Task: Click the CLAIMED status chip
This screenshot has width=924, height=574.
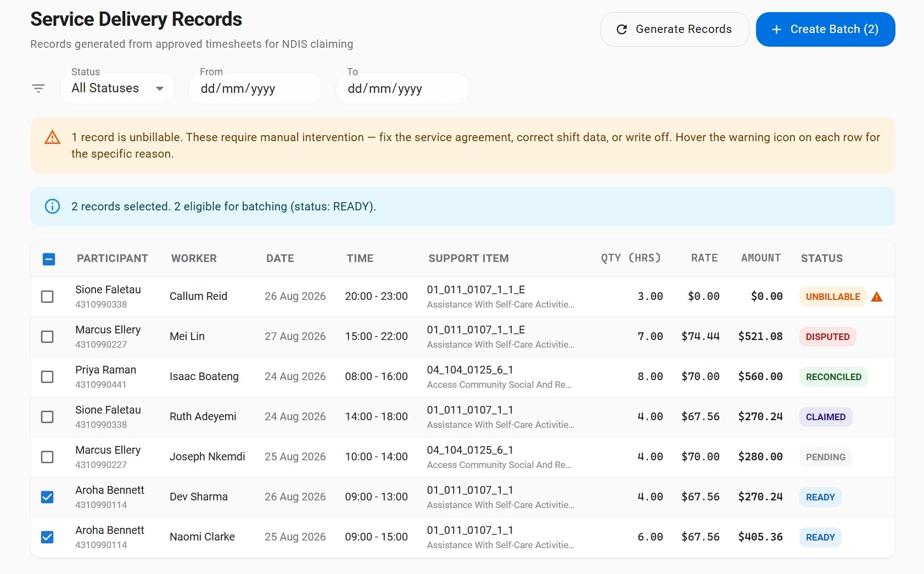Action: [826, 417]
